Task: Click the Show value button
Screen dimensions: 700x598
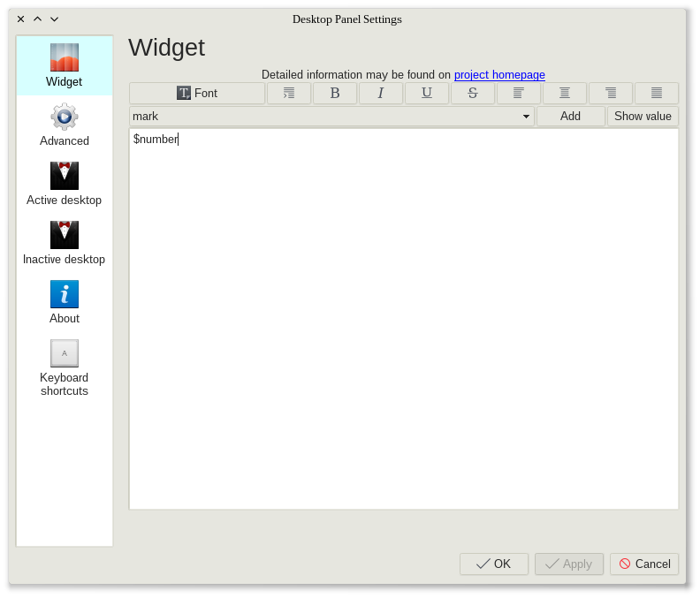Action: (643, 117)
